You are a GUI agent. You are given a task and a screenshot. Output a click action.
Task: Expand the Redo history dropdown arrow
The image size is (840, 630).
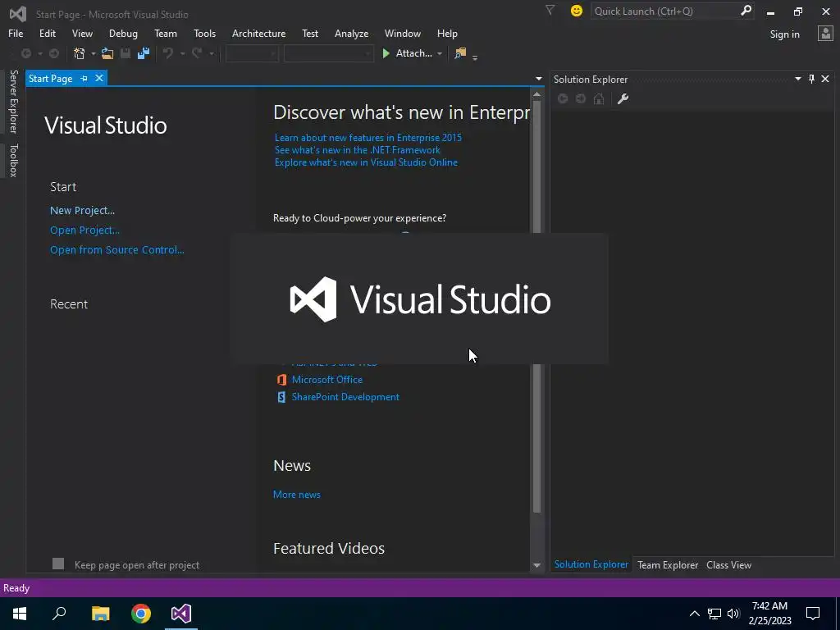click(x=212, y=53)
